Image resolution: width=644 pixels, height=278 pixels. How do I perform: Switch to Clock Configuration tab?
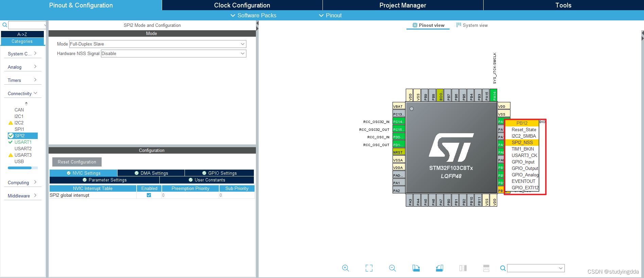coord(242,5)
